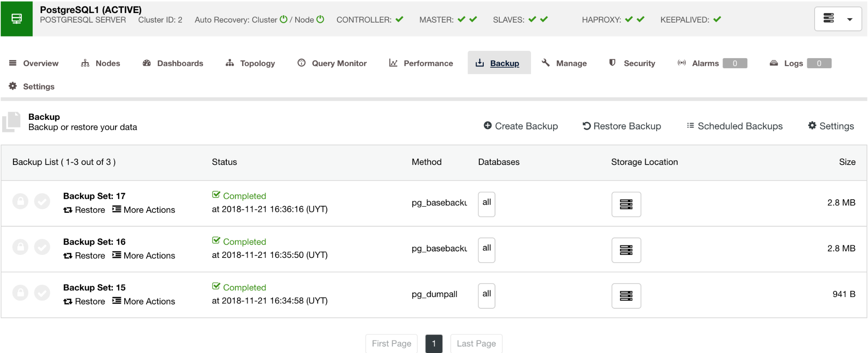Click the Status column header
868x353 pixels.
[x=224, y=162]
